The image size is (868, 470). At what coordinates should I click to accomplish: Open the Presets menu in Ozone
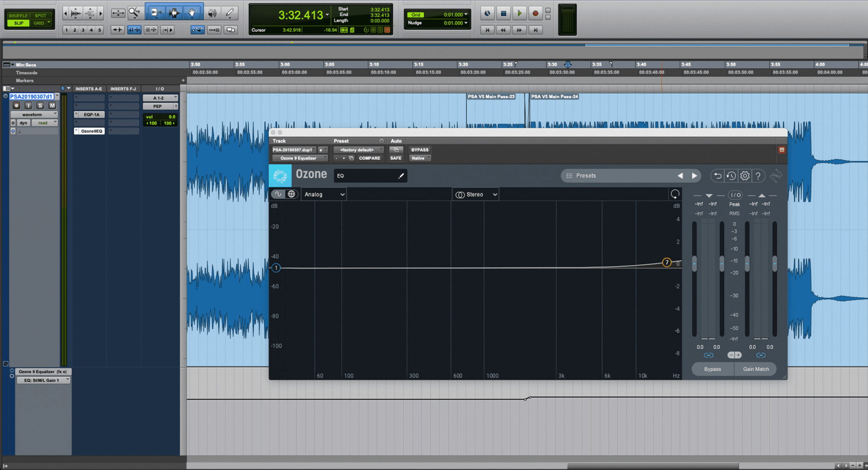click(586, 176)
